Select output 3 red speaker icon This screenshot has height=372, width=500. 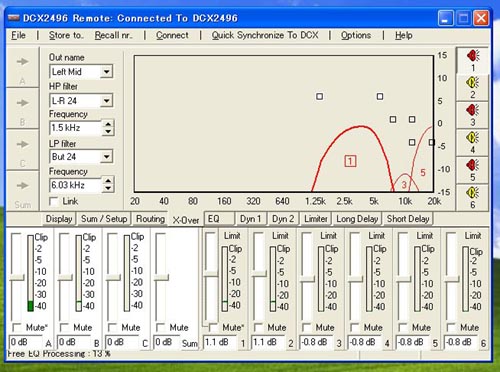[x=473, y=110]
